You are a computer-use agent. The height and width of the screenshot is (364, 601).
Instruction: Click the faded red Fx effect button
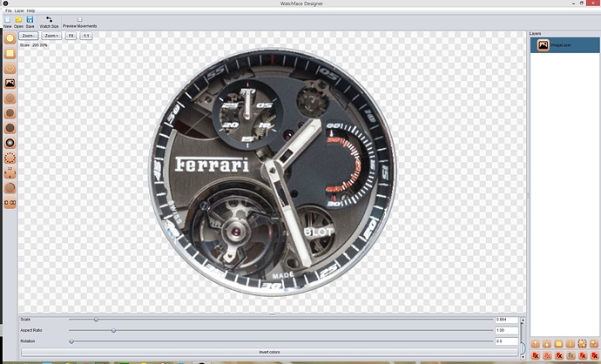coord(547,356)
